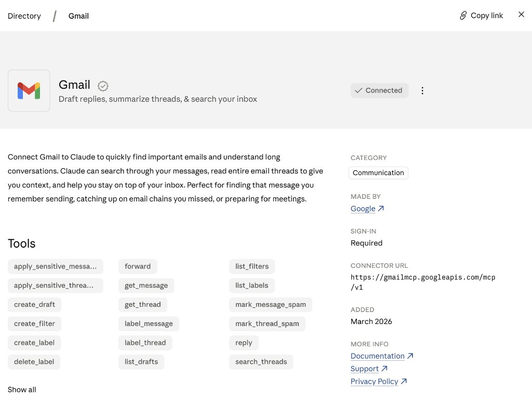Click the arrow icon next to Support
Image resolution: width=532 pixels, height=406 pixels.
(384, 368)
